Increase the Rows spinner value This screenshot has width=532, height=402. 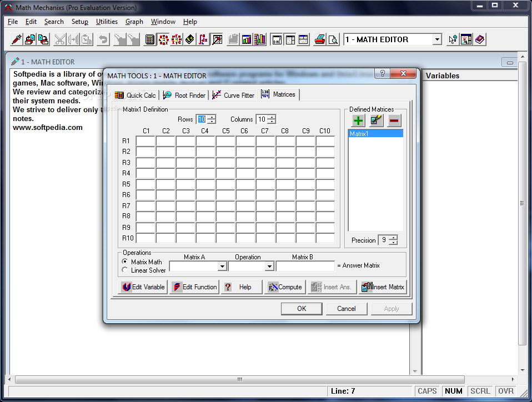tap(212, 117)
